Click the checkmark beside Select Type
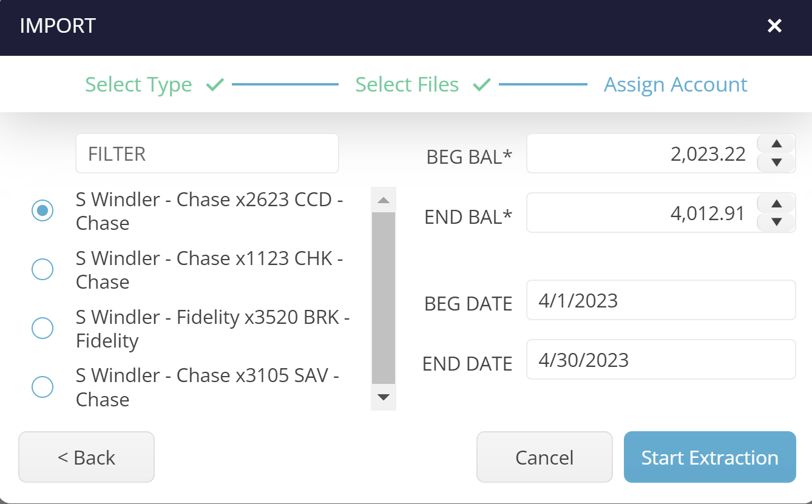The width and height of the screenshot is (812, 504). 214,84
